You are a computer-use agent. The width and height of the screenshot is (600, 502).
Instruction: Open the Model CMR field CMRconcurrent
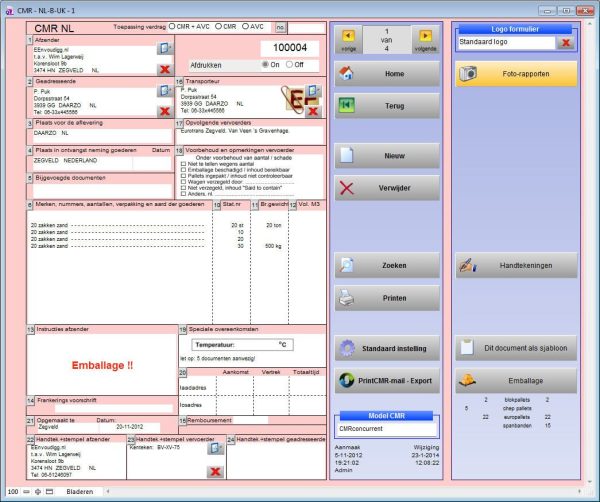pyautogui.click(x=387, y=429)
